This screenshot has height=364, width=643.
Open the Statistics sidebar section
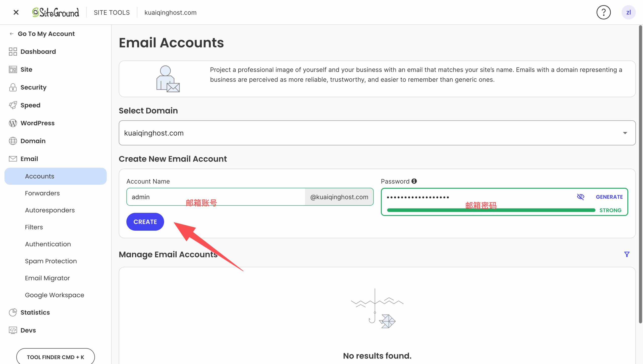click(35, 312)
